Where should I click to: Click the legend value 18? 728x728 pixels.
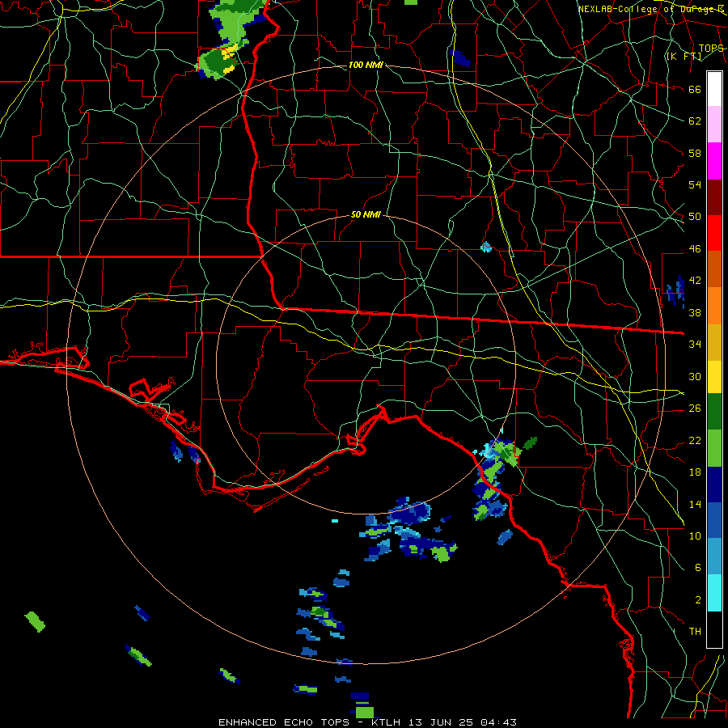(x=695, y=472)
